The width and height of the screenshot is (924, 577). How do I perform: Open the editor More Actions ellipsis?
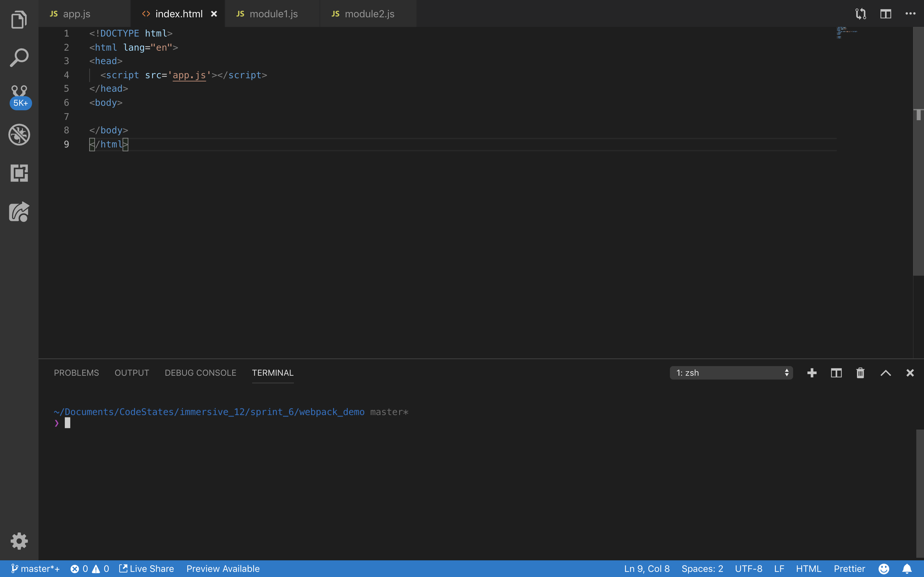[910, 14]
